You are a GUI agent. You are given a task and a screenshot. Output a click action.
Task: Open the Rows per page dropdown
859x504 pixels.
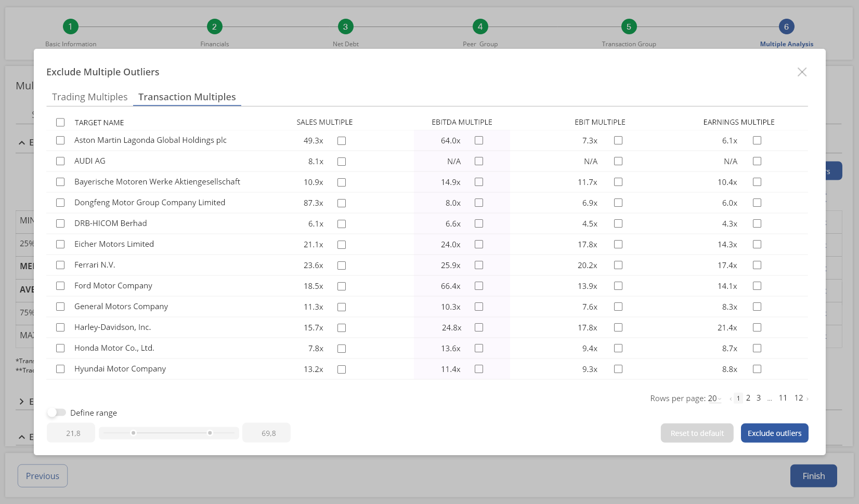[x=714, y=399]
